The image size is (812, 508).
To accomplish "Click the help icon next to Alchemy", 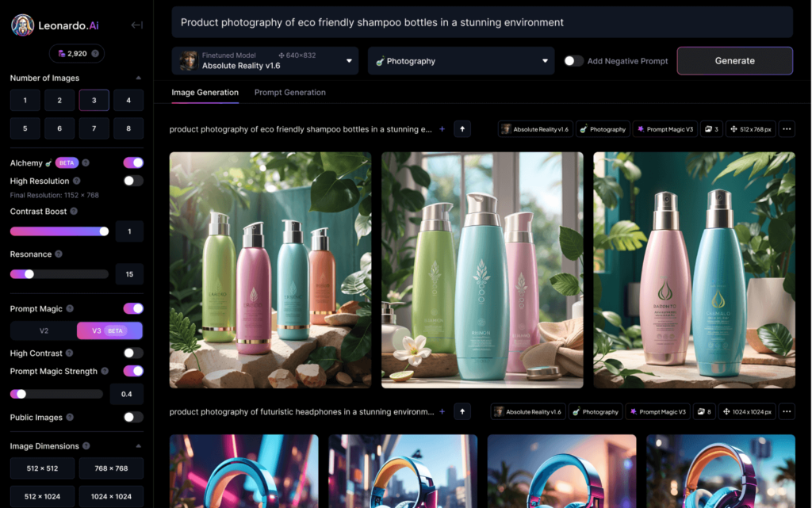I will pyautogui.click(x=86, y=163).
